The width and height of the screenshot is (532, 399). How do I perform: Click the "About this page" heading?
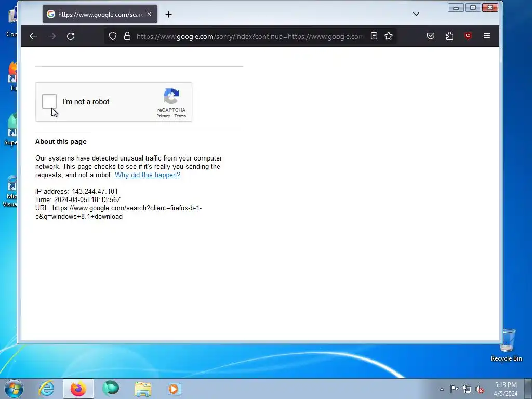click(61, 141)
